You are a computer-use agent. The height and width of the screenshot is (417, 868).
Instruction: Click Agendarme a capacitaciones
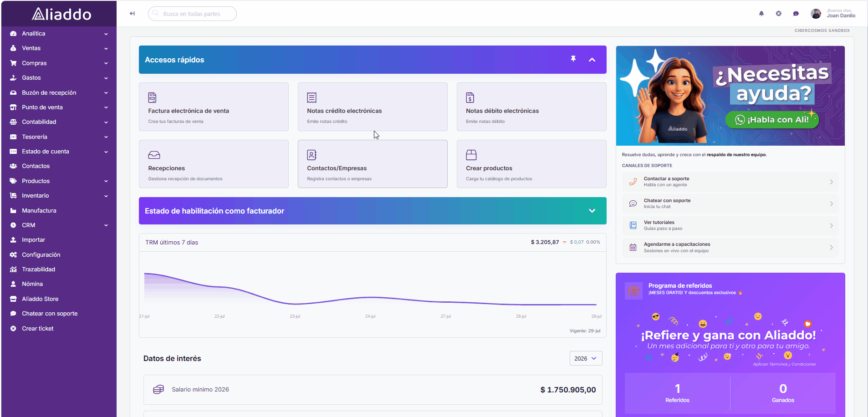pyautogui.click(x=730, y=247)
